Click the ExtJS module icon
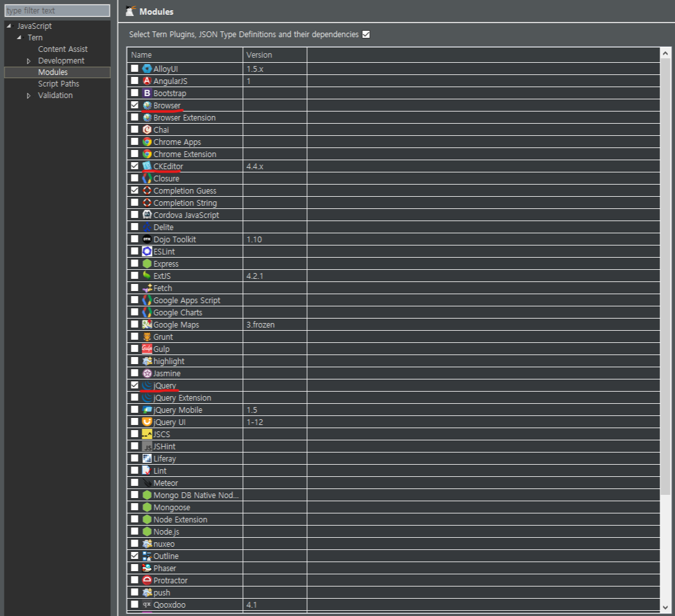 pos(147,276)
